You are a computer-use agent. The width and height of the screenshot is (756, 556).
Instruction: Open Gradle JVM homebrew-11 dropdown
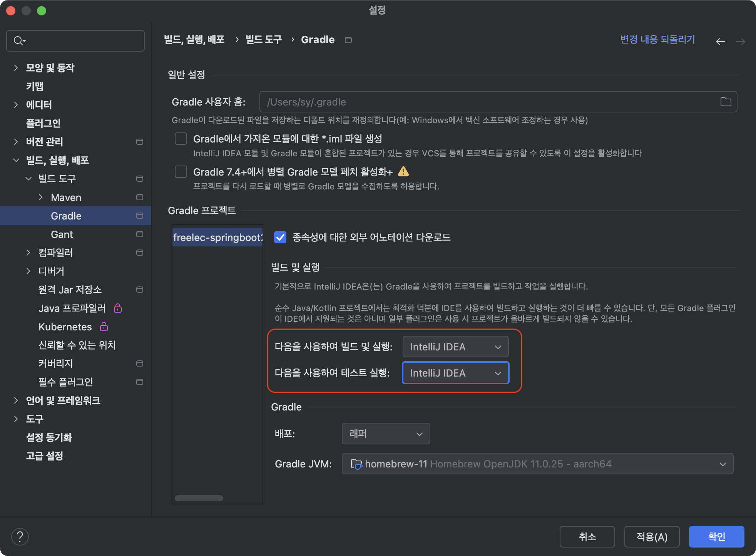point(537,464)
